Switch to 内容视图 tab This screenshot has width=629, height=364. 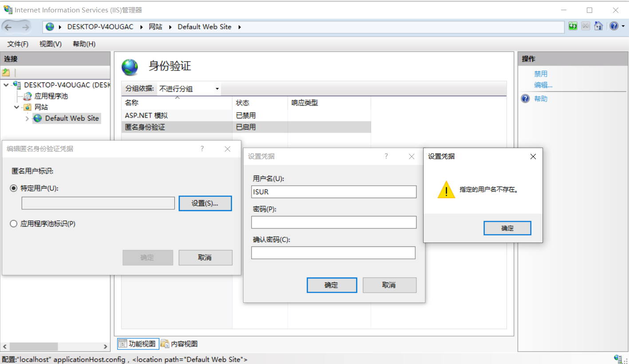[179, 344]
